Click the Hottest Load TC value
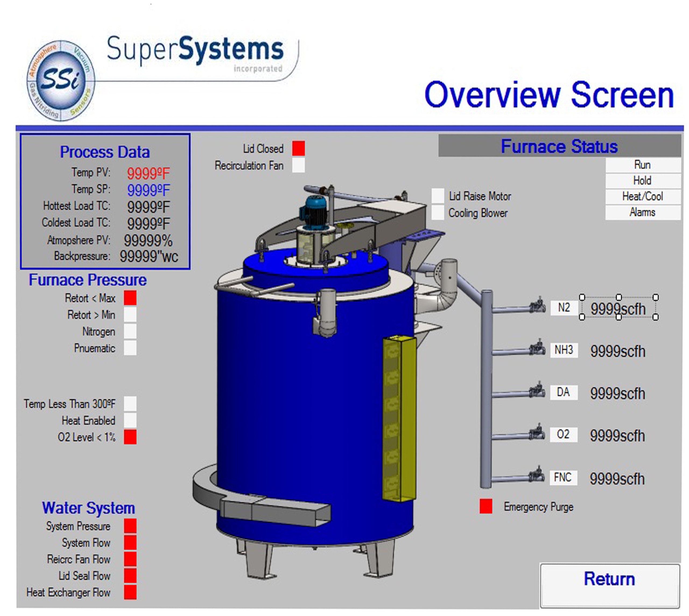 [148, 207]
